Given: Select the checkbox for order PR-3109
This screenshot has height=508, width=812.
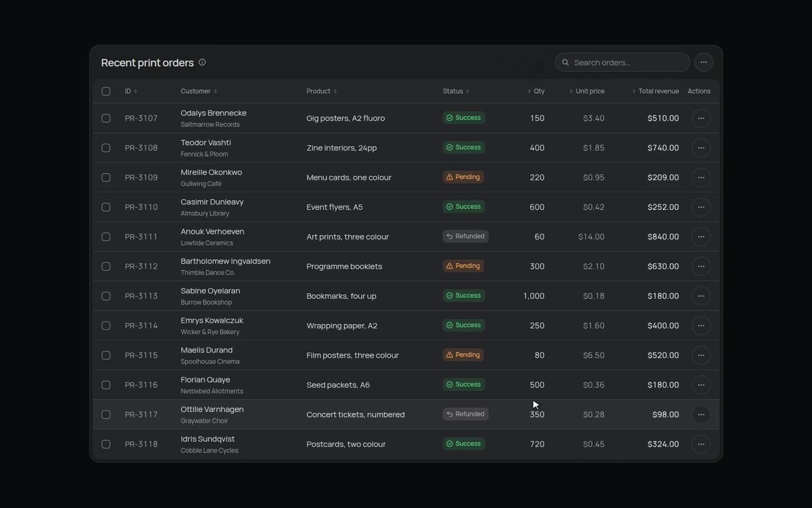Looking at the screenshot, I should pos(106,178).
